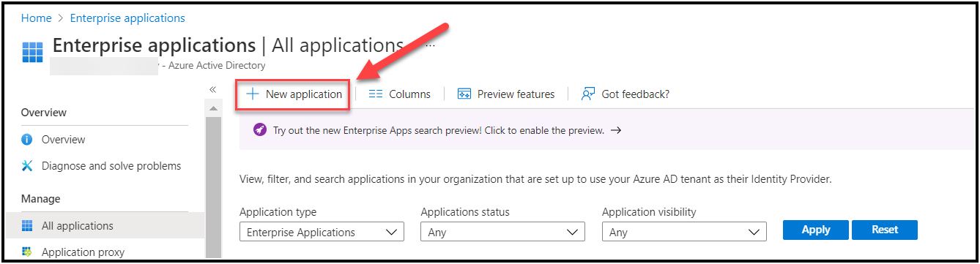This screenshot has width=980, height=264.
Task: Click the Reset button
Action: pyautogui.click(x=885, y=230)
